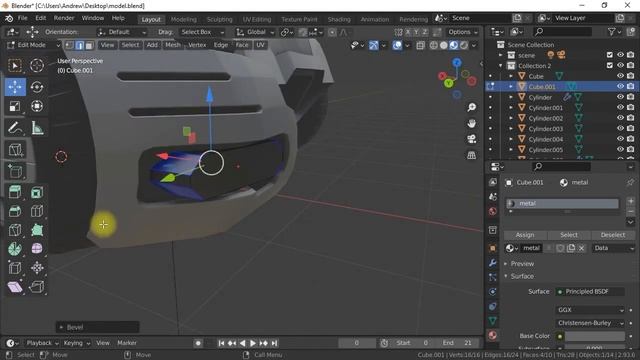Click the Base Color swatch

[x=595, y=336]
